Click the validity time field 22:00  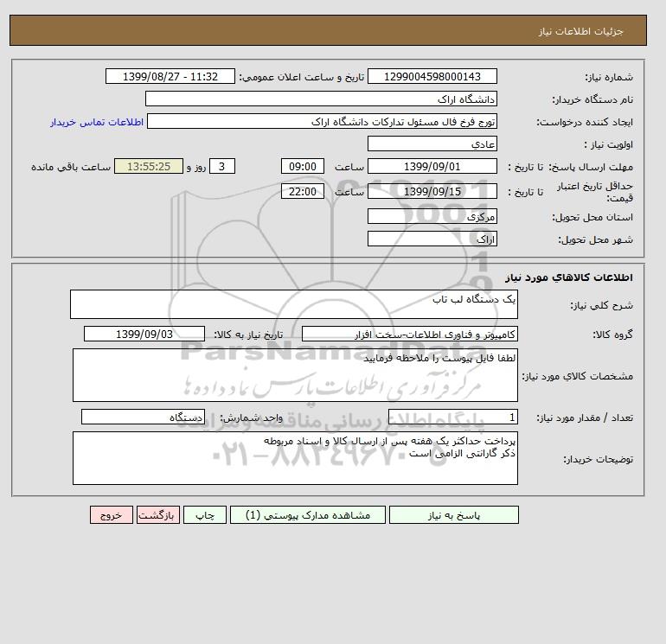point(303,191)
